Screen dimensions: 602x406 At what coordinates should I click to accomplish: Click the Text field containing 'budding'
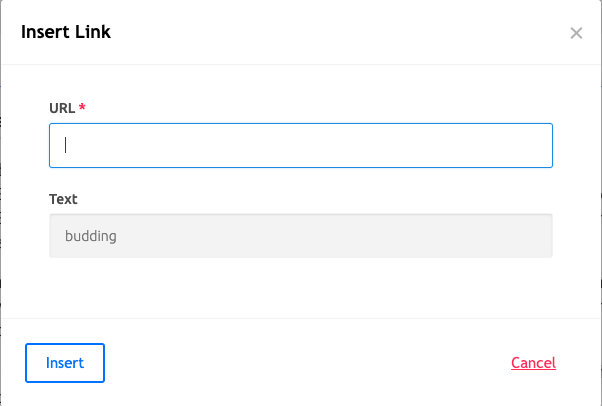click(x=300, y=236)
